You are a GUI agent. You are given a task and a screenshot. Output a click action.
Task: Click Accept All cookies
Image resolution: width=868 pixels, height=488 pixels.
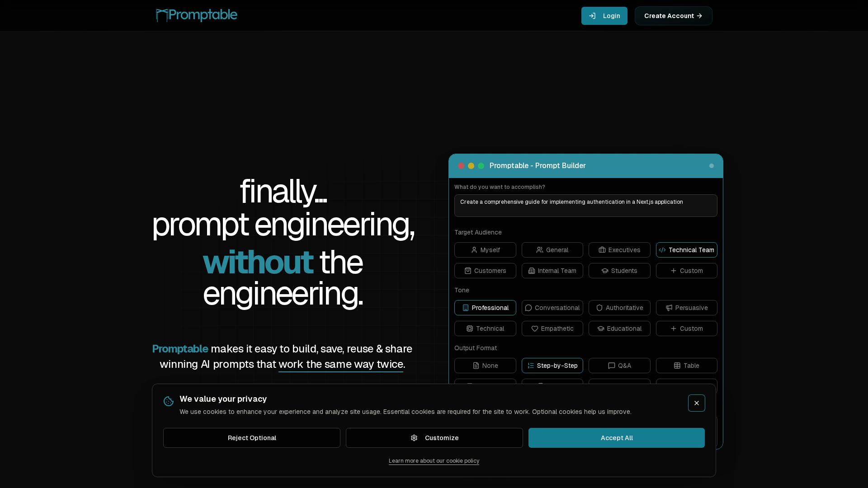tap(616, 438)
